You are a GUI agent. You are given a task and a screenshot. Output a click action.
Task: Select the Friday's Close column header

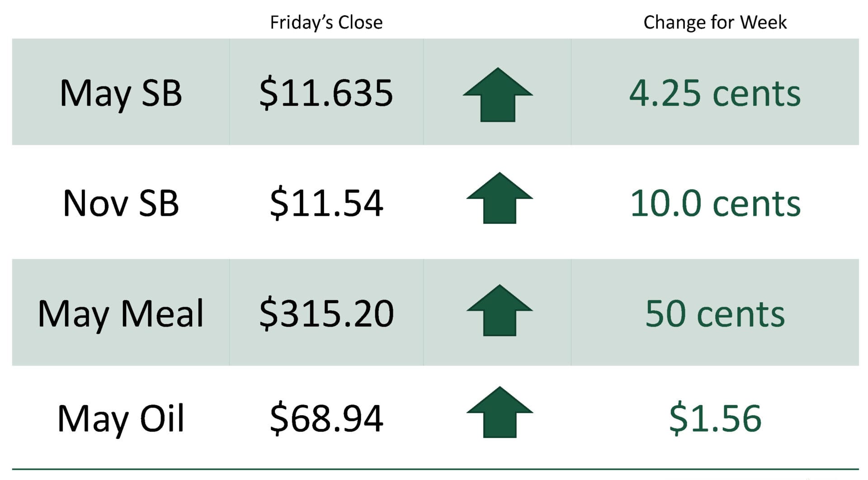click(326, 23)
